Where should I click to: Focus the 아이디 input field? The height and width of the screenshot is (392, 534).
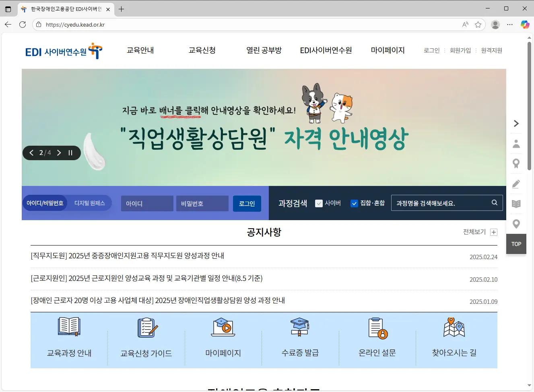(x=147, y=203)
